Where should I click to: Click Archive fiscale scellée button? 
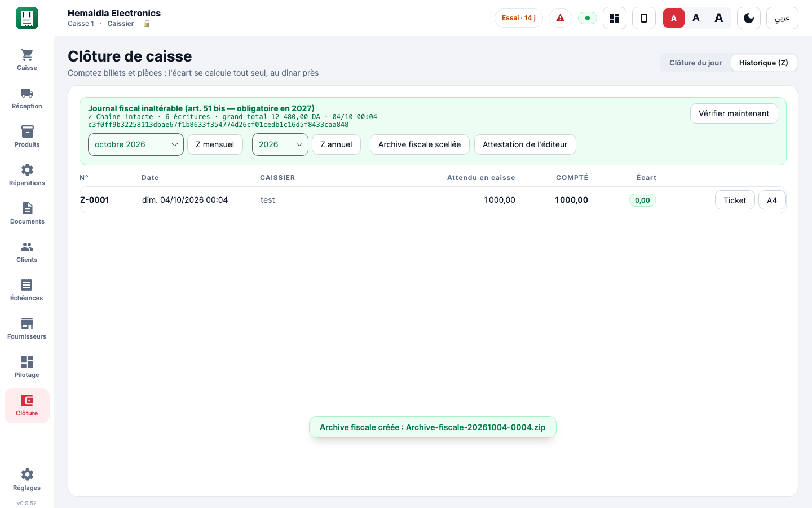(x=420, y=144)
